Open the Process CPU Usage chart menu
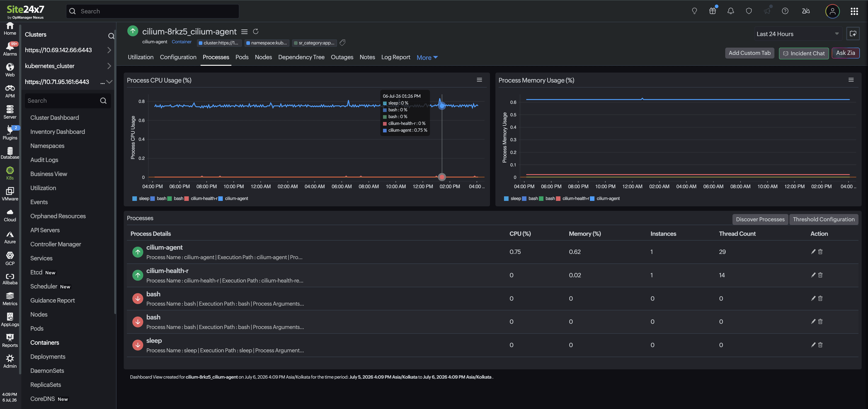This screenshot has width=868, height=409. pos(479,80)
